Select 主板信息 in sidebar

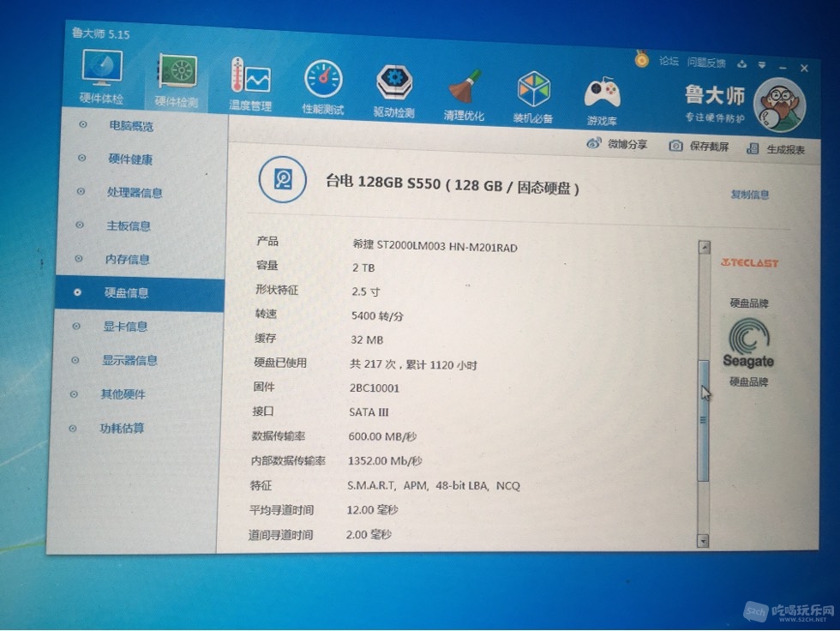click(128, 225)
